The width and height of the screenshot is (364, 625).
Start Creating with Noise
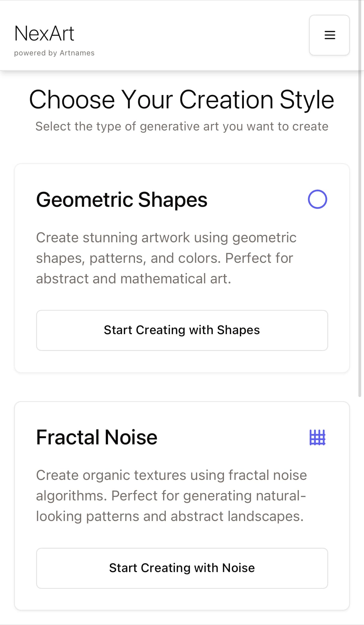[x=182, y=568]
